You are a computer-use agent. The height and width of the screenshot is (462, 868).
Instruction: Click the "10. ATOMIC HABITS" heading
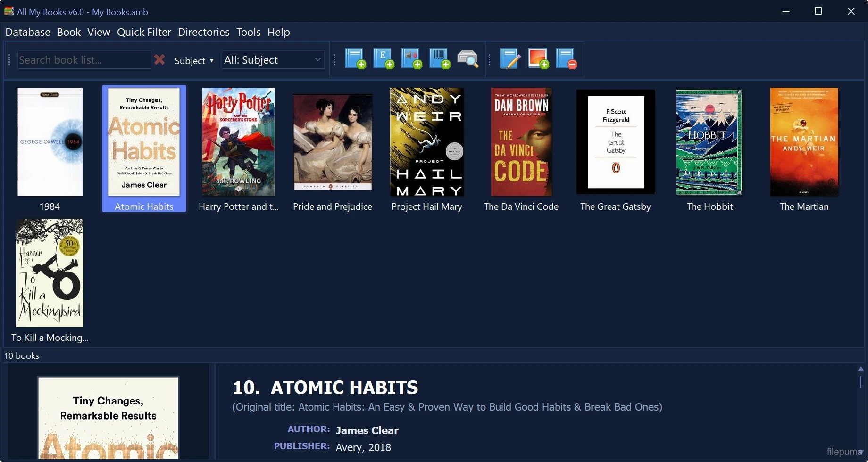point(325,388)
